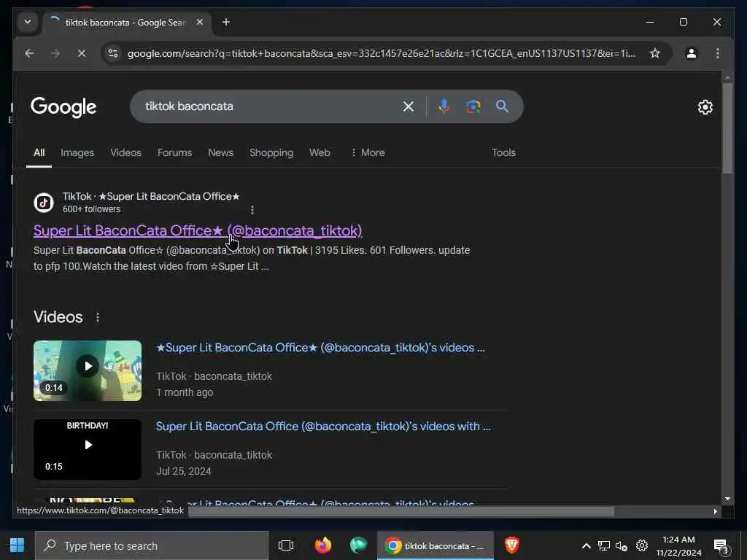Click the taskbar search box

[152, 545]
